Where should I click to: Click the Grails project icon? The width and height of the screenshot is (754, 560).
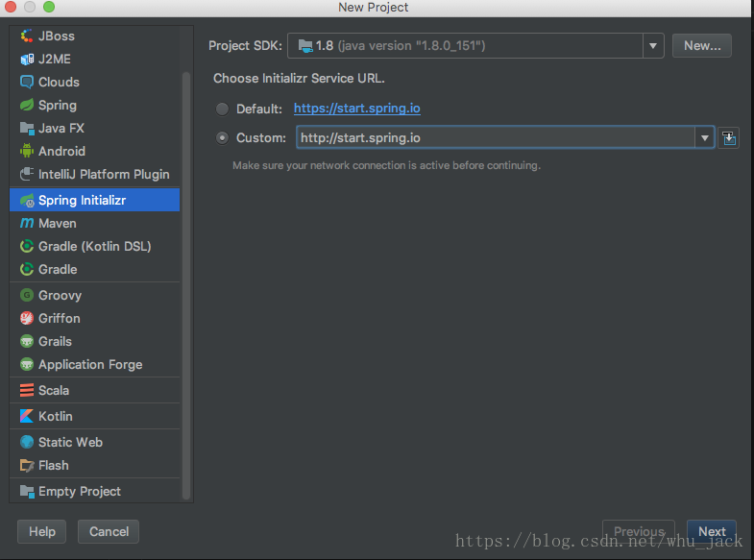[27, 341]
